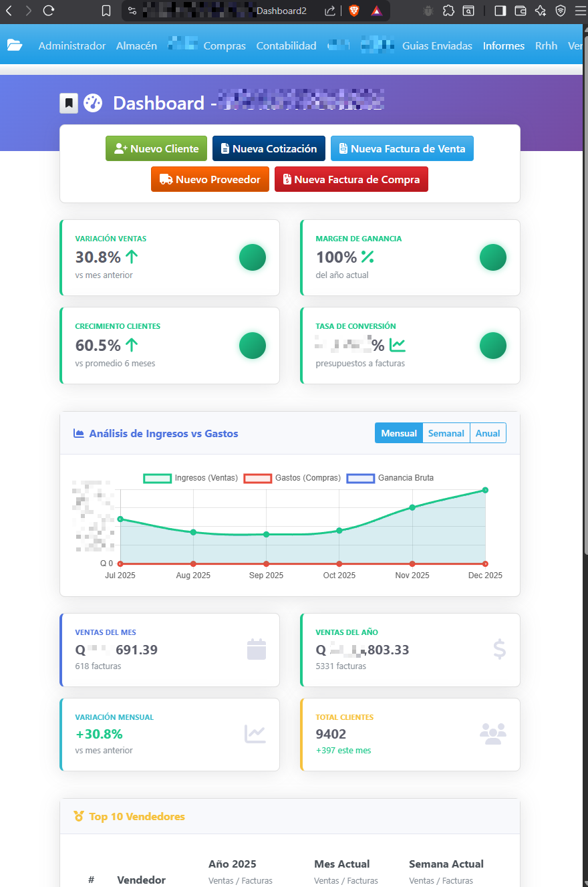
Task: Open the Brave Shields icon in the address bar
Action: coord(353,11)
